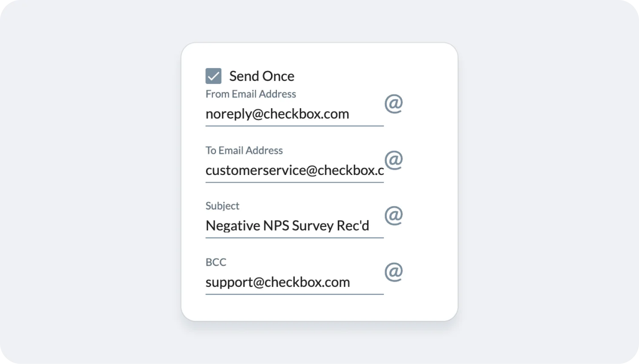Click the truncated customerservice@checkbox.c address

pyautogui.click(x=294, y=170)
